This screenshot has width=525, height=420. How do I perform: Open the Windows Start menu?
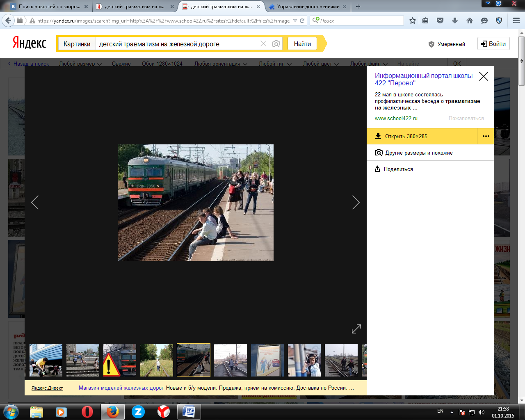[11, 411]
